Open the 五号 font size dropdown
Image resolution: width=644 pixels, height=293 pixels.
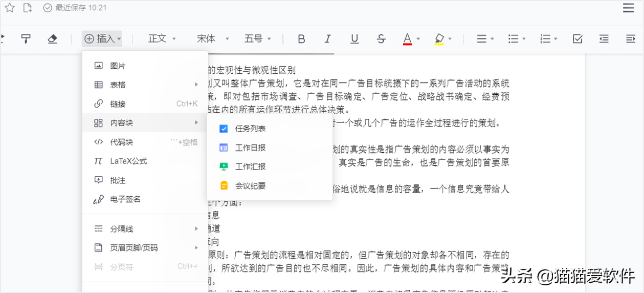(x=257, y=39)
